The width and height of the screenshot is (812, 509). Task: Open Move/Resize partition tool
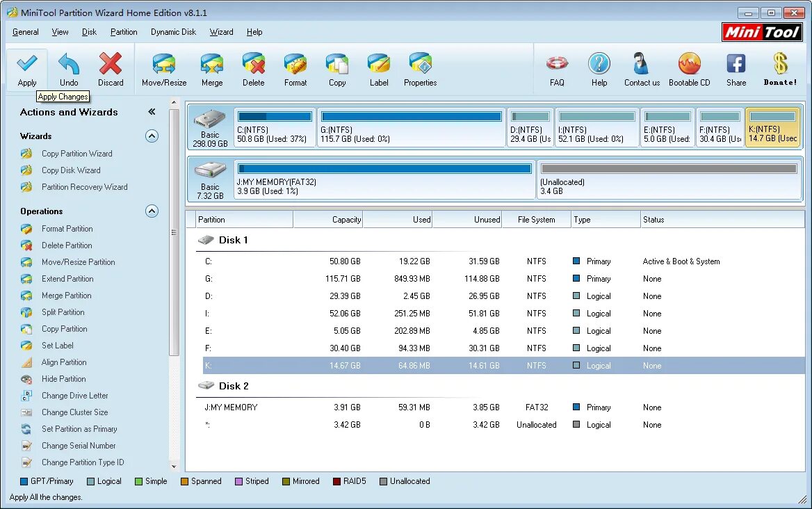pos(164,69)
